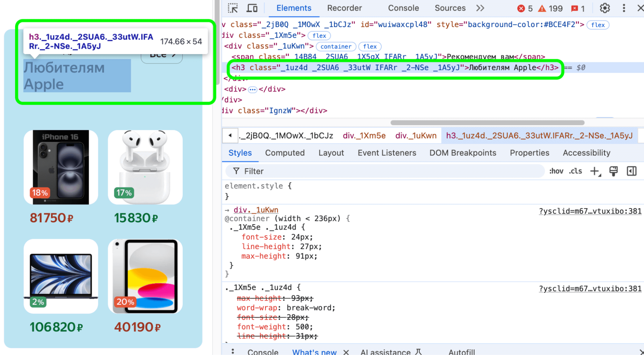644x355 pixels.
Task: Open the Autofill drawer tab
Action: (462, 352)
